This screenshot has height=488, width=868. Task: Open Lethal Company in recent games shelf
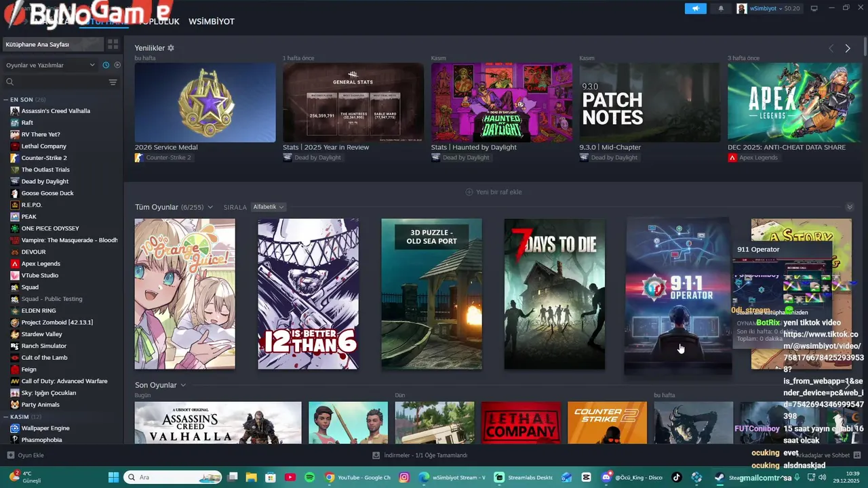coord(521,423)
